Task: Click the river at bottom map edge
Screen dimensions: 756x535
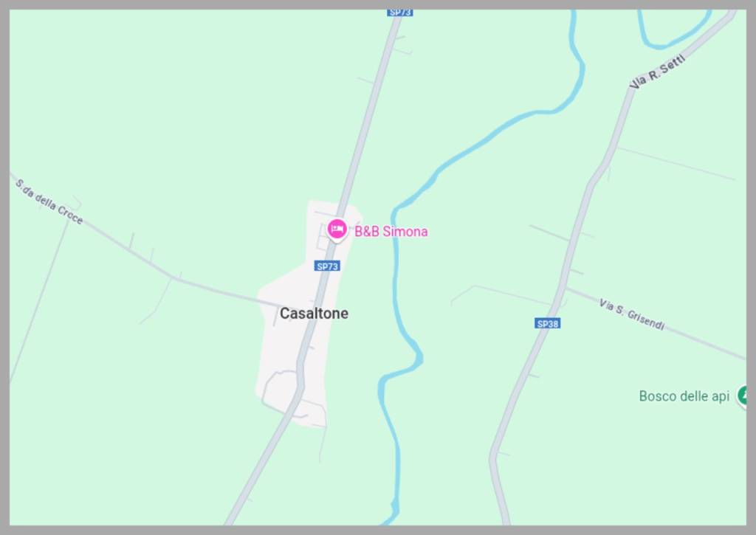Action: (x=393, y=516)
